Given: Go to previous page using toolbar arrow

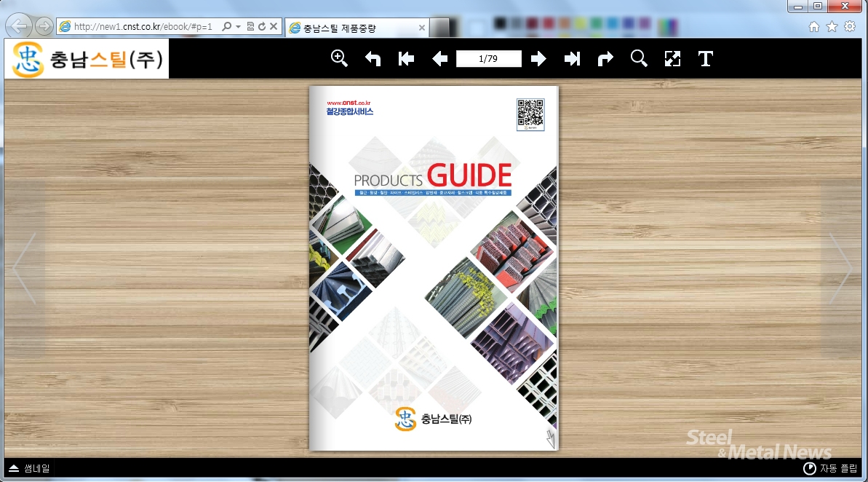Looking at the screenshot, I should click(439, 59).
